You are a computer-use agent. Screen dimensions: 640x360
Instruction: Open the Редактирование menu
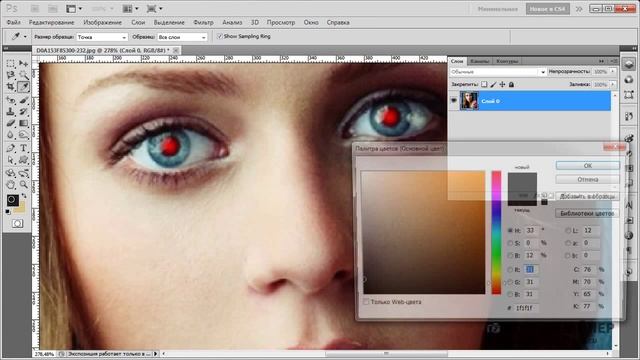coord(51,22)
